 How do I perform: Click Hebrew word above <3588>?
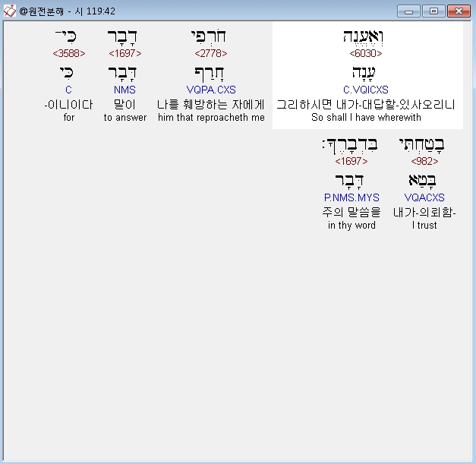pos(66,36)
